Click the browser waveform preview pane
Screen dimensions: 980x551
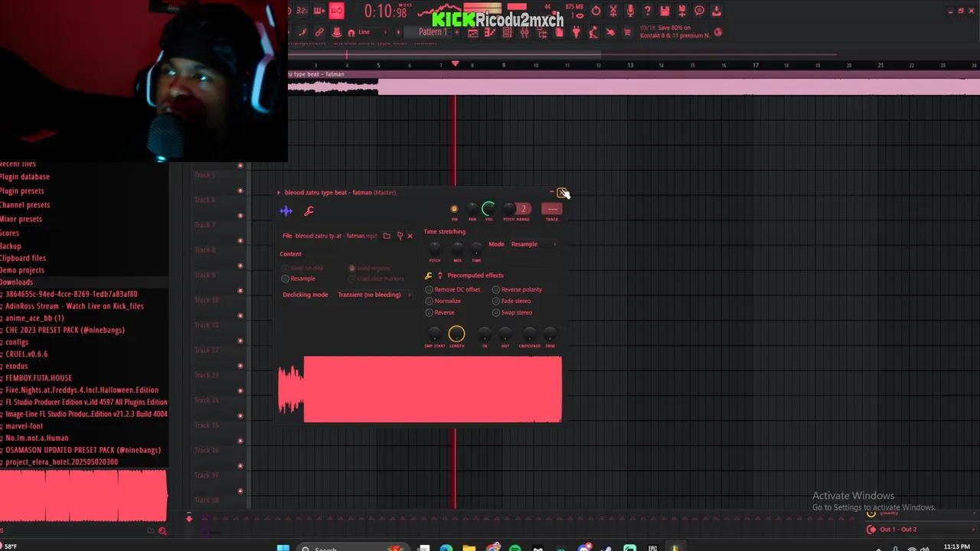83,496
